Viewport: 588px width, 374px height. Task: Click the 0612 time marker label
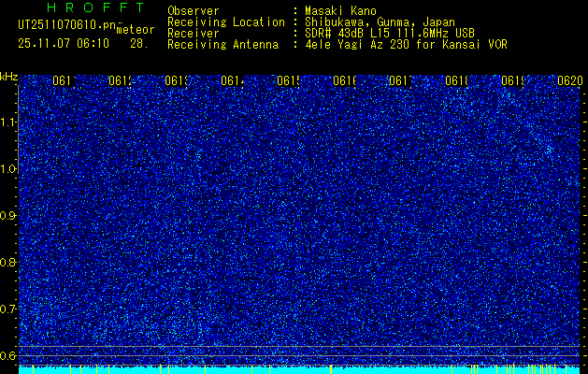121,81
